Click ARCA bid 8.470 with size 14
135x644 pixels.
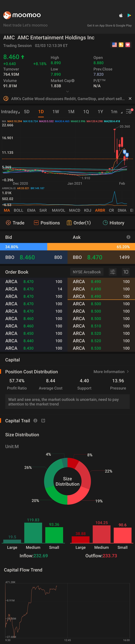coord(34,289)
